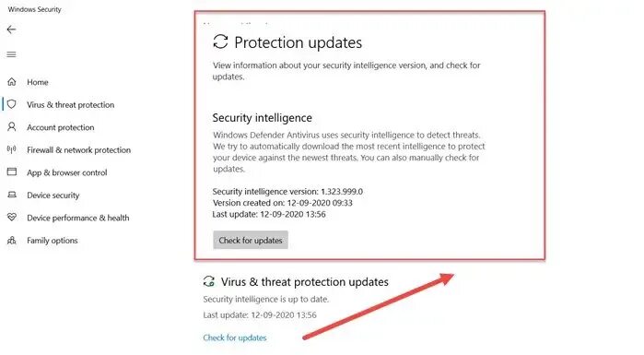Select Virus & threat protection menu item

pos(70,105)
